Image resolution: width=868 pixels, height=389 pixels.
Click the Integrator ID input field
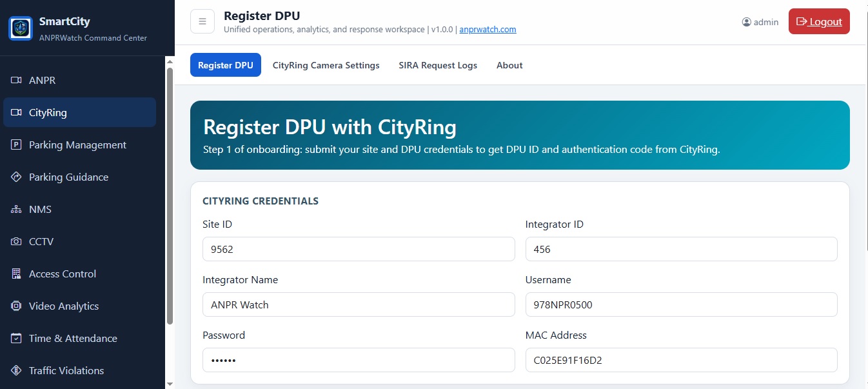tap(682, 249)
